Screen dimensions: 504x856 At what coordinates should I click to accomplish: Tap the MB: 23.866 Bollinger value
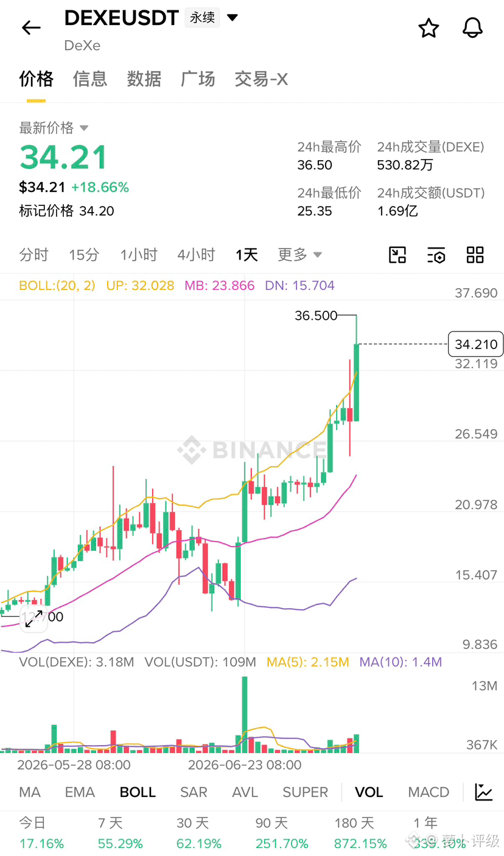click(220, 286)
